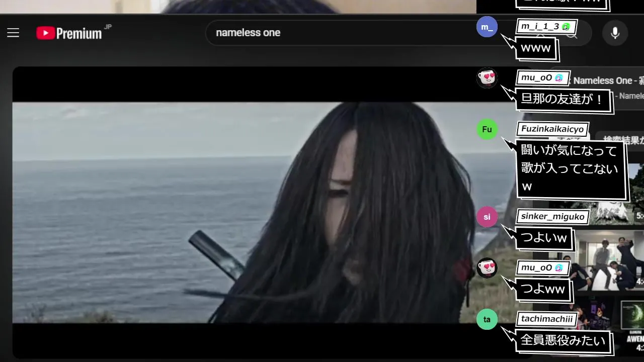644x362 pixels.
Task: Click the username Fuzinkaikaicyo label
Action: click(552, 129)
